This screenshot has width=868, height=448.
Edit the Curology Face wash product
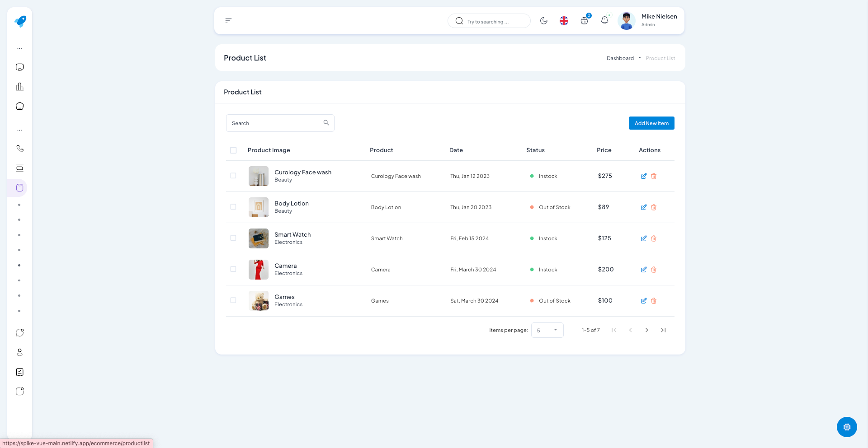(x=643, y=176)
